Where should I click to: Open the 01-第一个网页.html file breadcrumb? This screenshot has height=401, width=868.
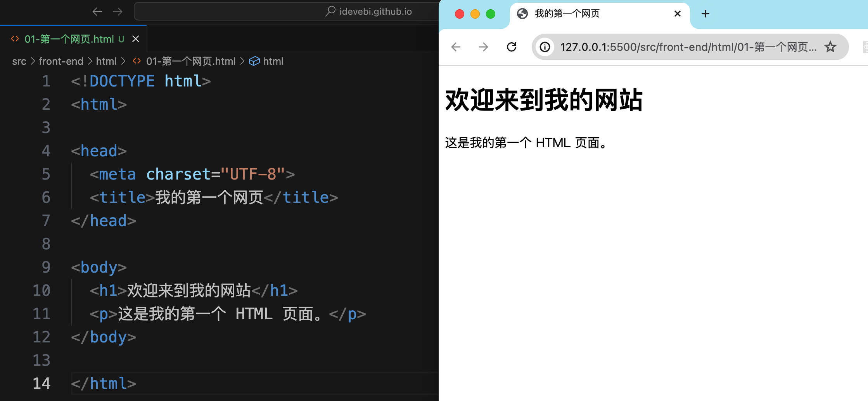point(190,61)
